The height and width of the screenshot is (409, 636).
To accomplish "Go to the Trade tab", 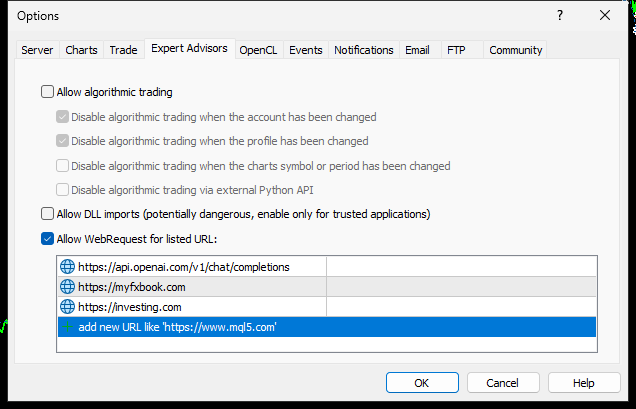I will (x=124, y=50).
